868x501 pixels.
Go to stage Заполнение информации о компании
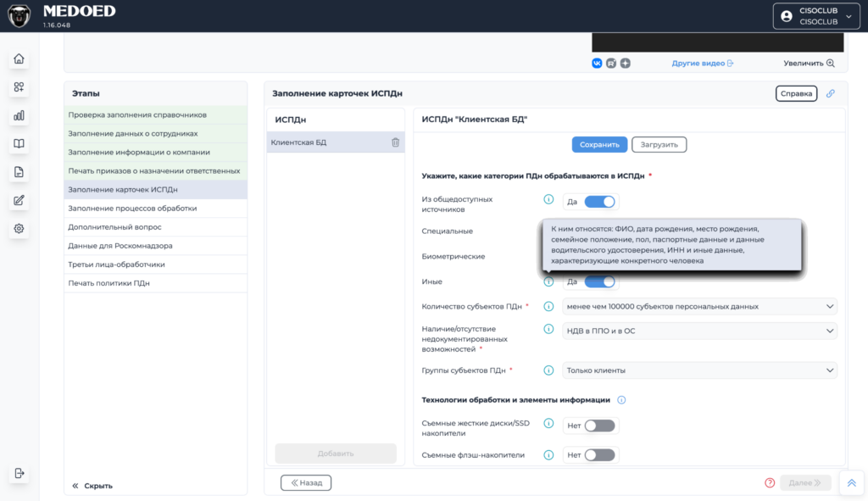point(156,153)
